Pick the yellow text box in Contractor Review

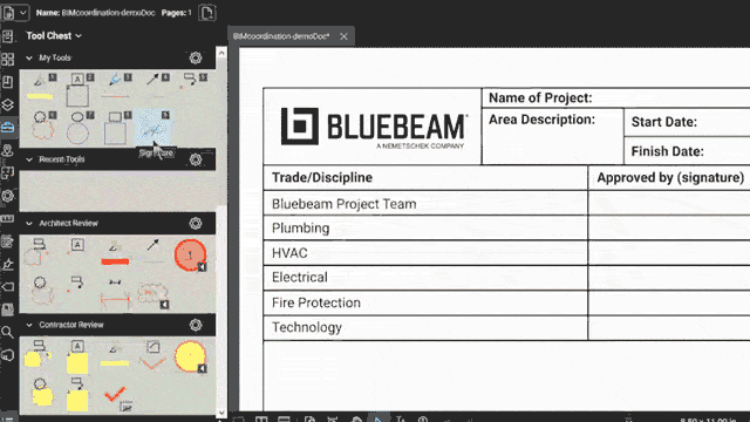[77, 357]
